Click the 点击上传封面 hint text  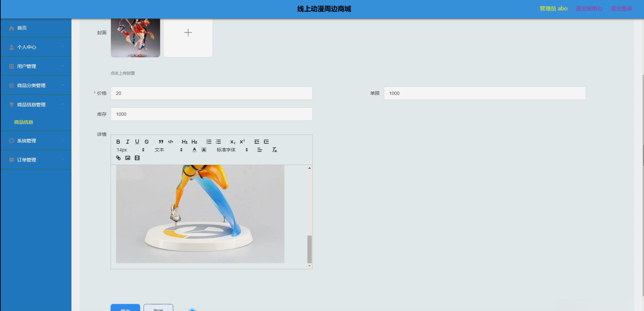(123, 73)
